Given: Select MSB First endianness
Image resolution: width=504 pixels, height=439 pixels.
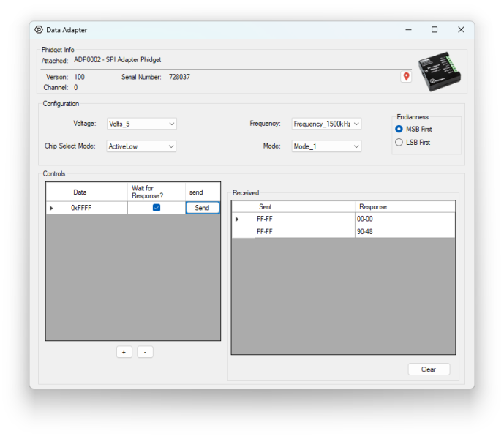Looking at the screenshot, I should pos(399,130).
